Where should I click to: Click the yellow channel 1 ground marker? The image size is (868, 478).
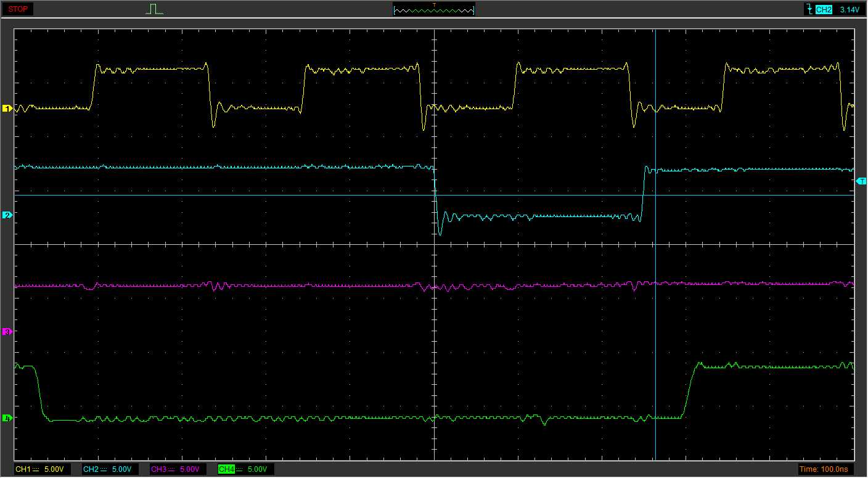click(x=7, y=109)
